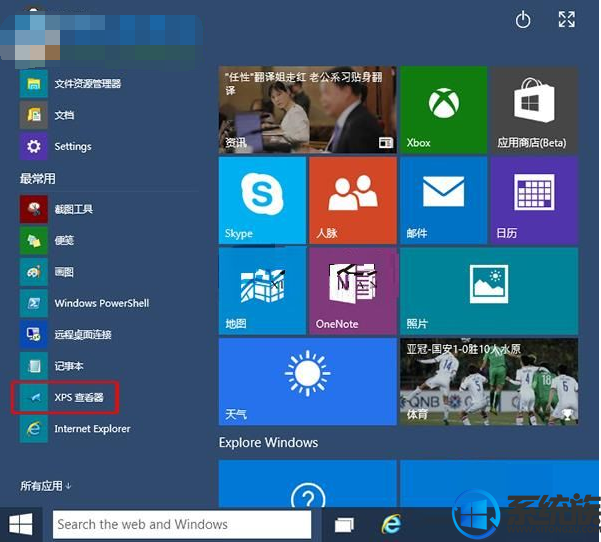Open the question mark help tile

tap(307, 484)
